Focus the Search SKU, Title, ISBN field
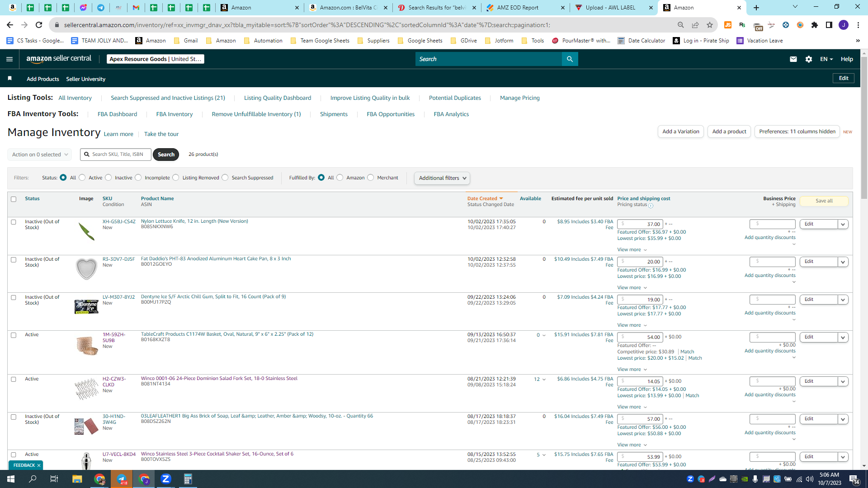Viewport: 868px width, 488px height. coord(116,155)
